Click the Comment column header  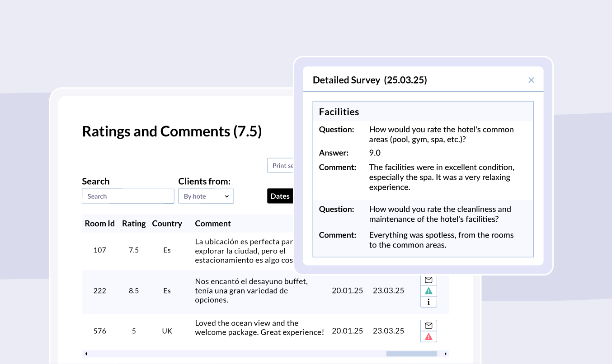(x=213, y=224)
